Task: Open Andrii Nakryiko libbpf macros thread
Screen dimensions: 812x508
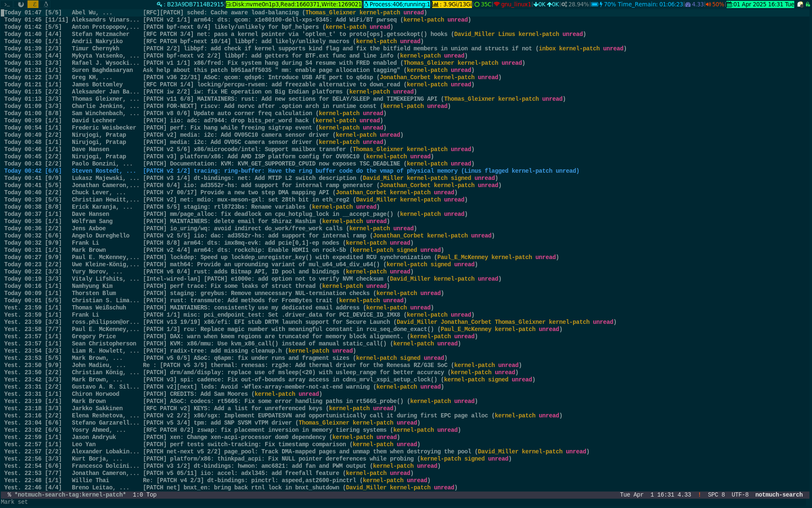Action: tap(214, 41)
